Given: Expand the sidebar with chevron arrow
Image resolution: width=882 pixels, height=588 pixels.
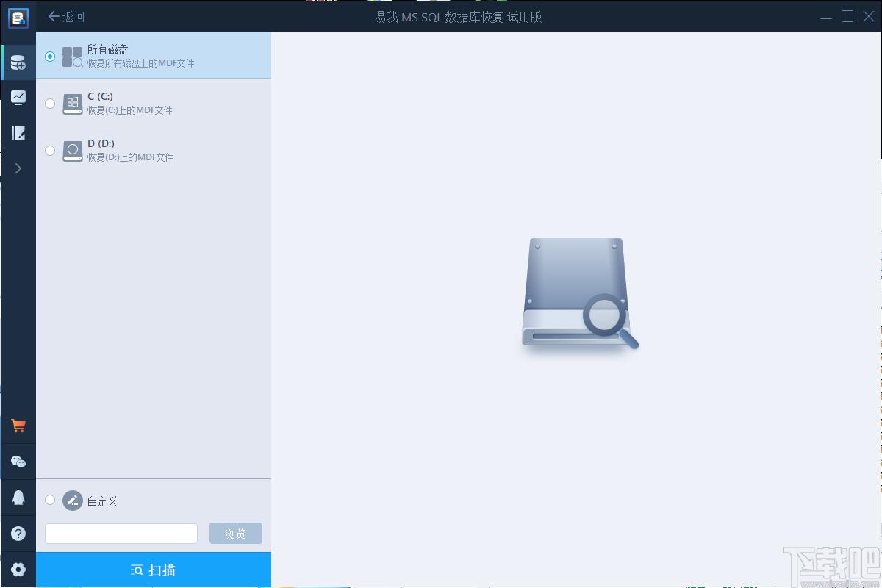Looking at the screenshot, I should coord(18,168).
